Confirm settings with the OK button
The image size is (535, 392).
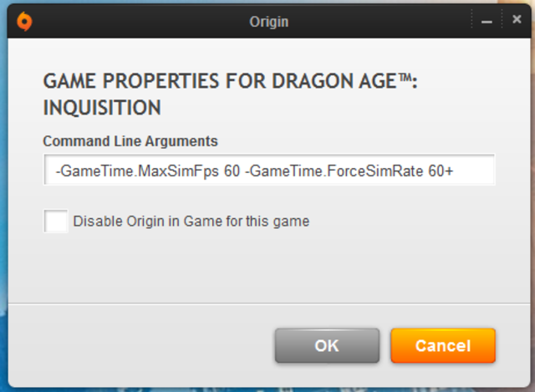pos(326,345)
